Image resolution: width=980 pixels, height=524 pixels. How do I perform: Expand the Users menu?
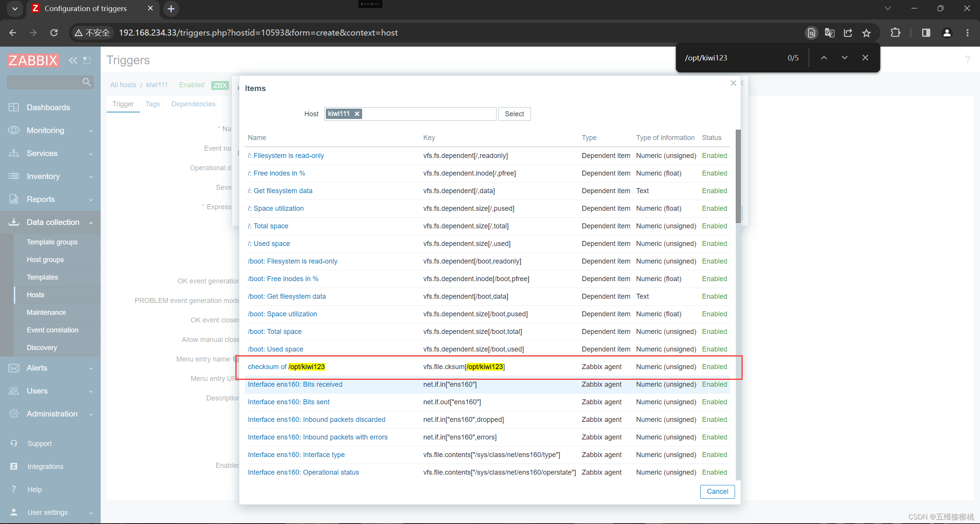point(50,391)
